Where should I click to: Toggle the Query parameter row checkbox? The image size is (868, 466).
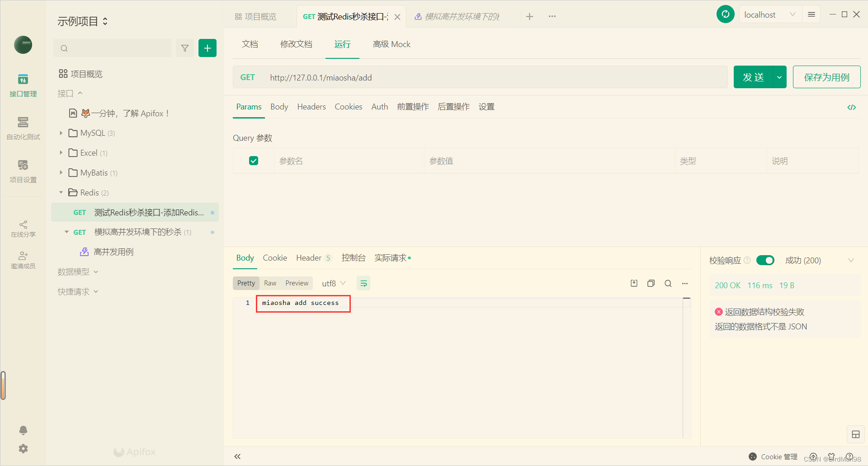pyautogui.click(x=254, y=161)
